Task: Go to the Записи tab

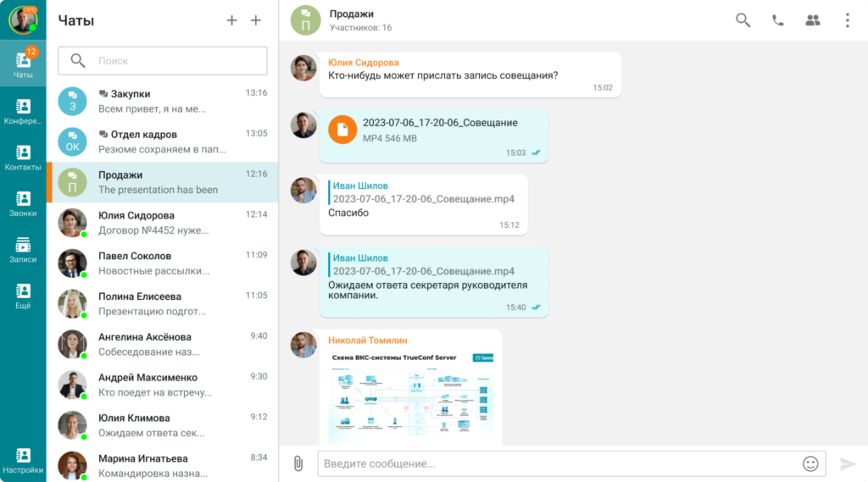Action: tap(23, 250)
